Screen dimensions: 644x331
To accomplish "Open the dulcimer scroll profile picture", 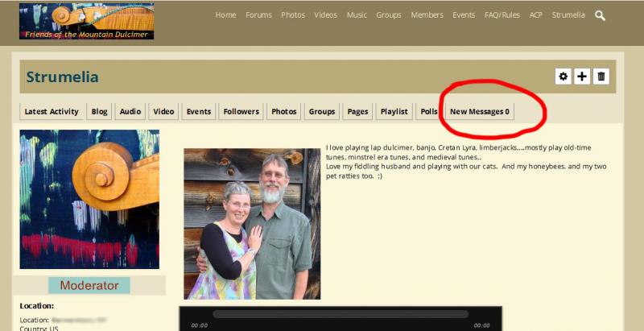I will click(x=89, y=199).
